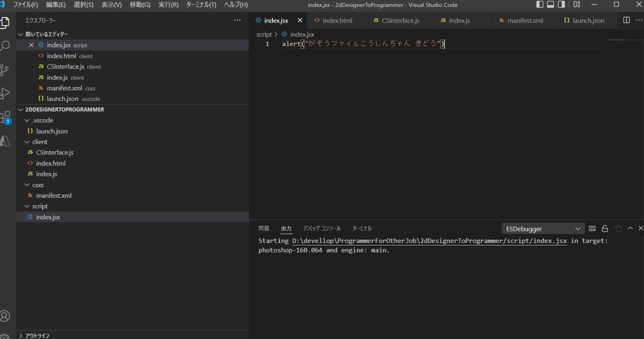Screen dimensions: 644x339
Task: Switch to the manifest.xml editor tab
Action: pyautogui.click(x=525, y=20)
